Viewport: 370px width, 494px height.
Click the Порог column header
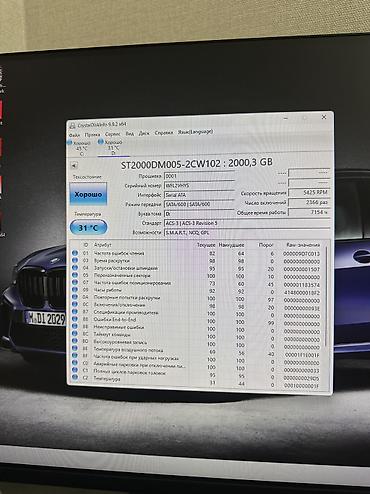tap(266, 245)
